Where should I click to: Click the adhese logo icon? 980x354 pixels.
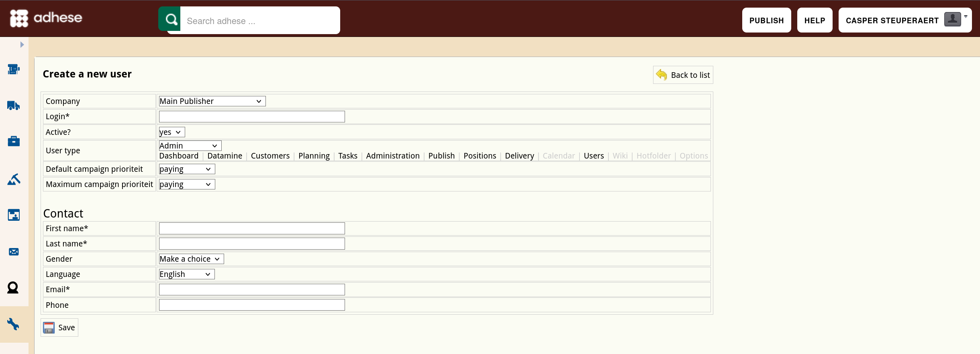click(x=19, y=18)
